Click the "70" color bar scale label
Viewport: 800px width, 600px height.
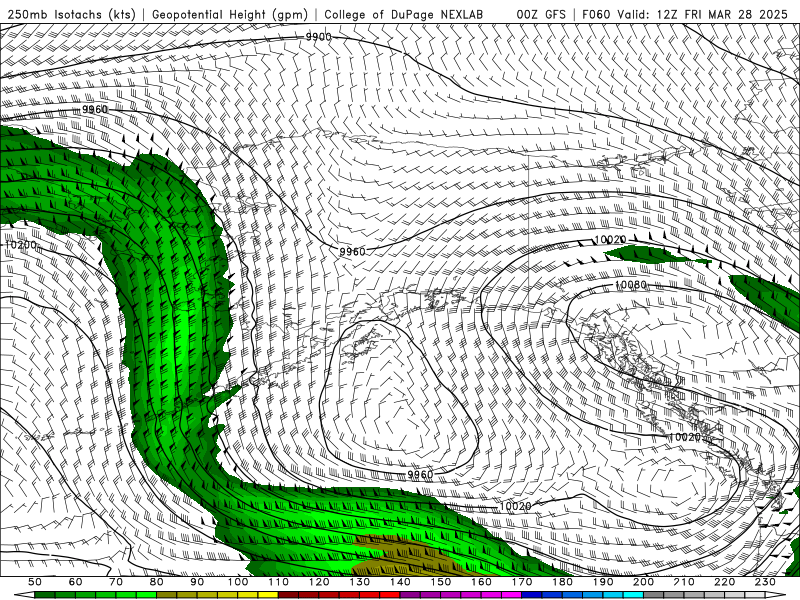pos(116,582)
